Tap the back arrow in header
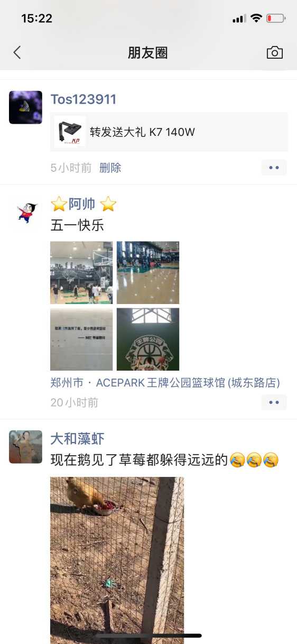The height and width of the screenshot is (644, 297). pyautogui.click(x=17, y=52)
